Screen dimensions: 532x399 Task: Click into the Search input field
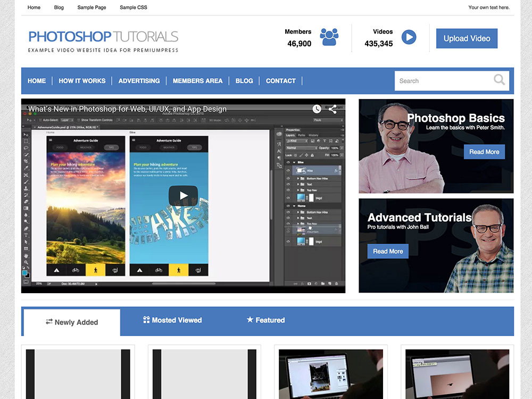tap(442, 81)
